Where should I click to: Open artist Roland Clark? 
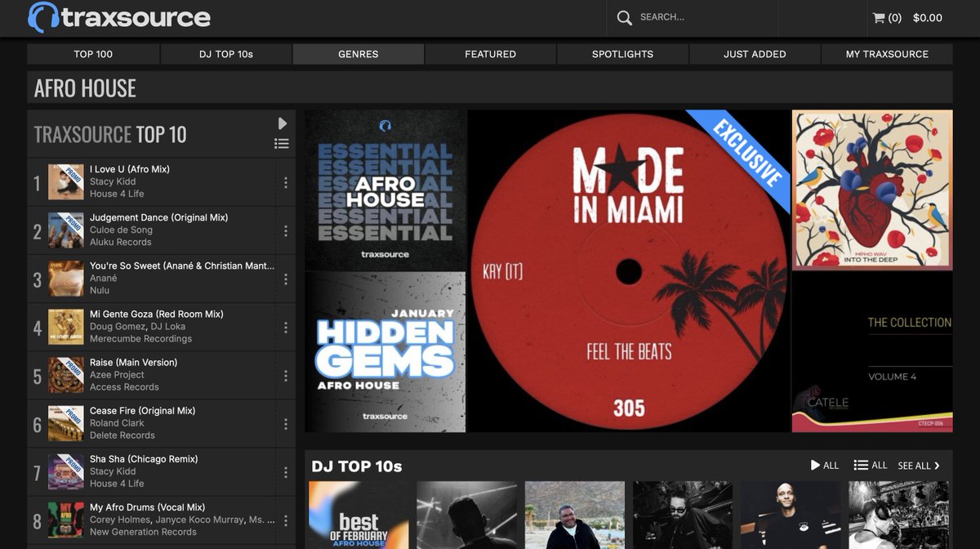click(x=117, y=423)
